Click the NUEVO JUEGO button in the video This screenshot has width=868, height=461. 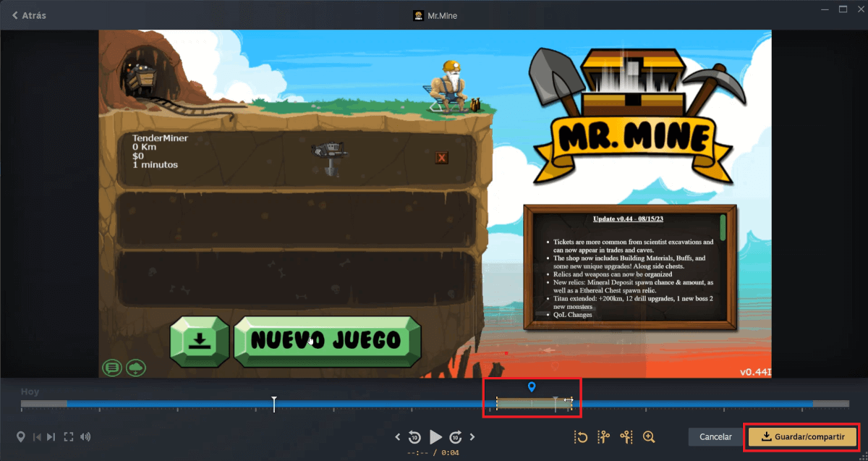[327, 340]
